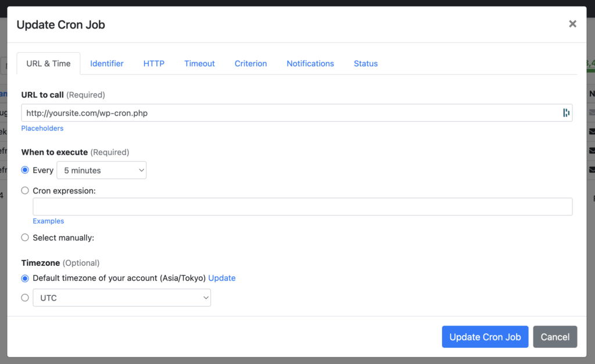Cancel editing the cron job
Image resolution: width=595 pixels, height=364 pixels.
555,337
